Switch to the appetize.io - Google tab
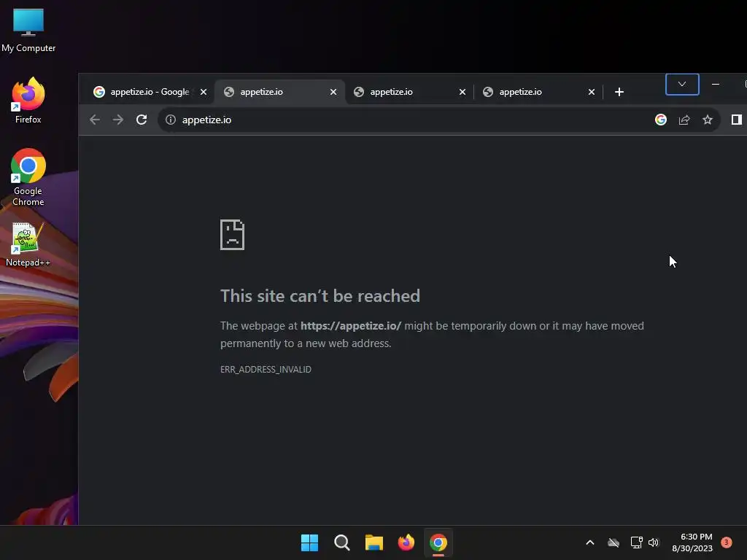 pos(150,92)
